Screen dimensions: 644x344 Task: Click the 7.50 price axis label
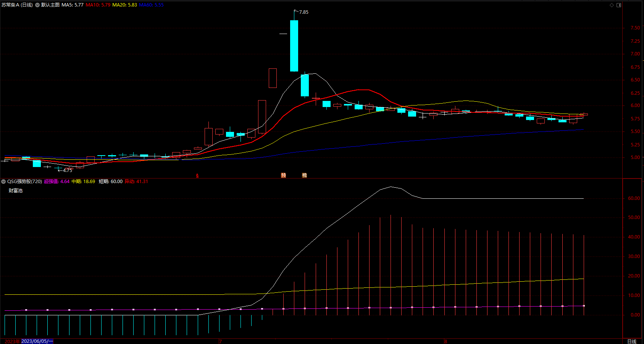pos(635,28)
